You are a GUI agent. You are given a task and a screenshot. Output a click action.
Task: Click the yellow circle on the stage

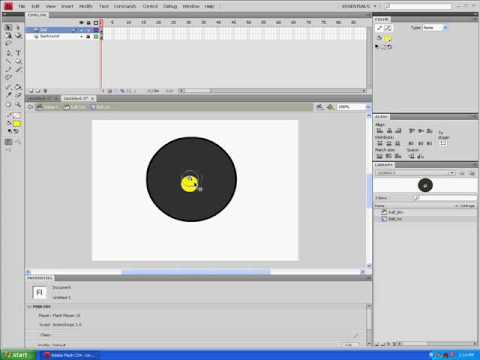189,185
